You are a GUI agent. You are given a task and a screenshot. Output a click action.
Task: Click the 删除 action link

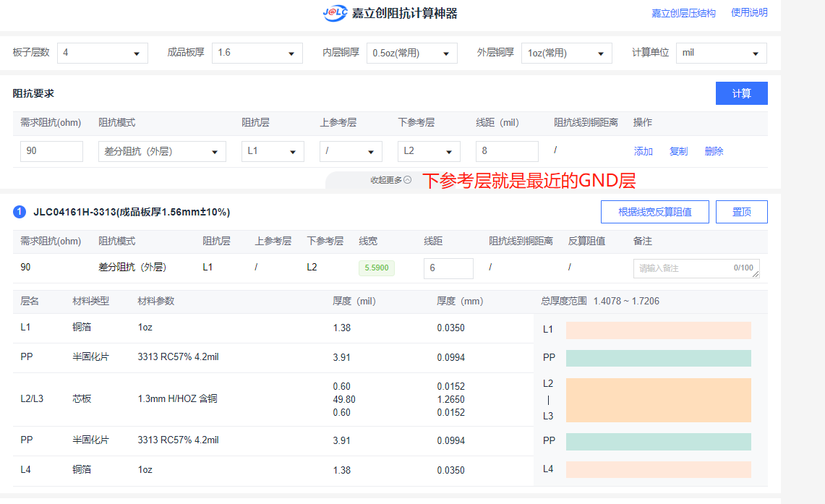coord(714,152)
